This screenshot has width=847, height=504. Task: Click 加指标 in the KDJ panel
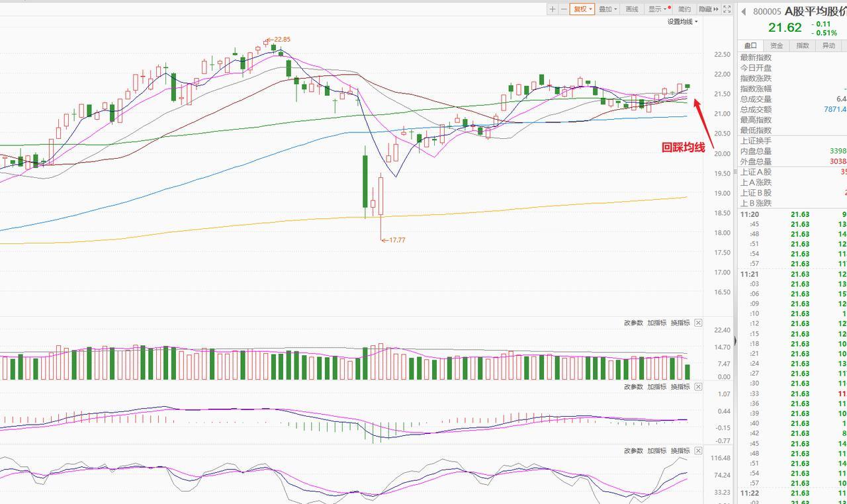656,451
